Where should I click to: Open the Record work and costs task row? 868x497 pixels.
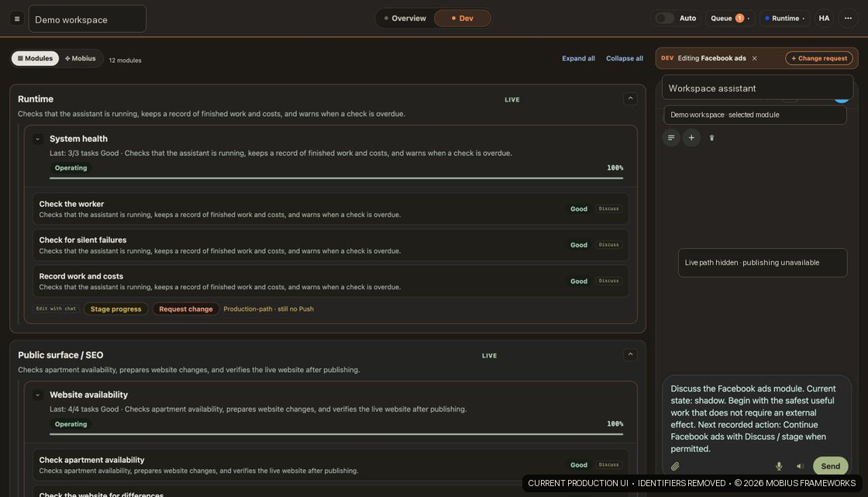(x=330, y=281)
